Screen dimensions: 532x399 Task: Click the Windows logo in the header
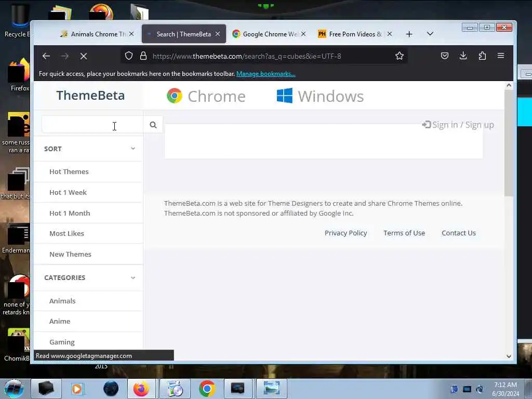pos(284,96)
